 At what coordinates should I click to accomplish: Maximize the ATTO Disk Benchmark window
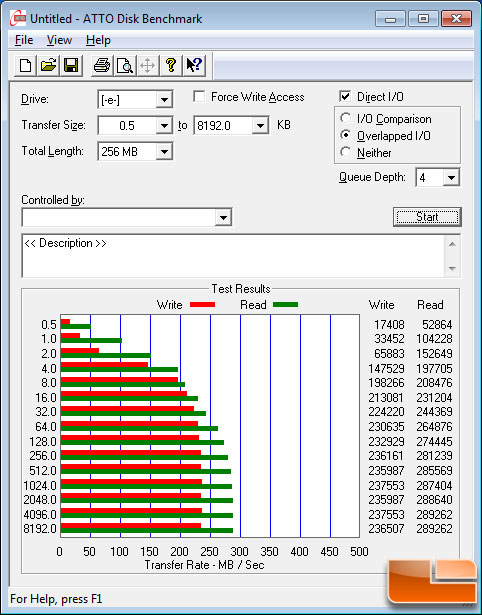[x=423, y=18]
